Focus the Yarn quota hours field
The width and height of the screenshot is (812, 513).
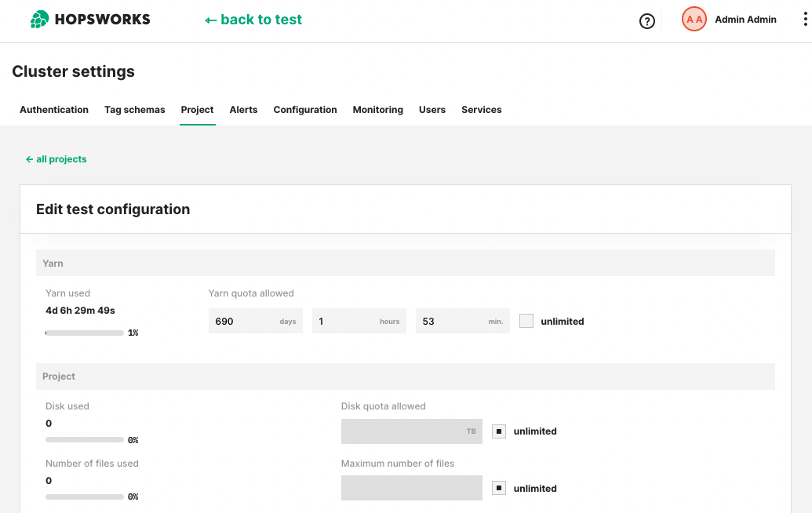point(347,321)
